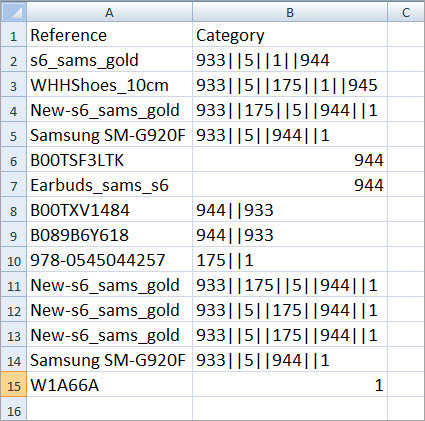This screenshot has width=425, height=421.
Task: Select the "WHHShoes_10cm" cell
Action: point(109,85)
